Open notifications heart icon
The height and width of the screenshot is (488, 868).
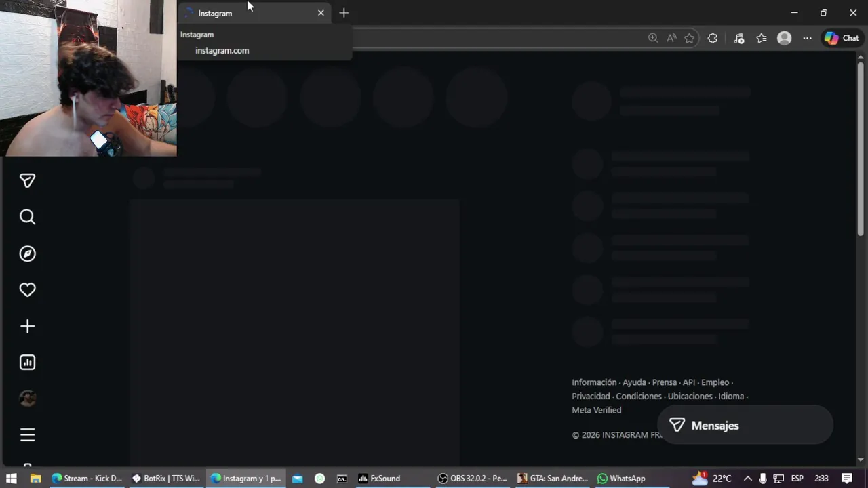click(x=27, y=290)
